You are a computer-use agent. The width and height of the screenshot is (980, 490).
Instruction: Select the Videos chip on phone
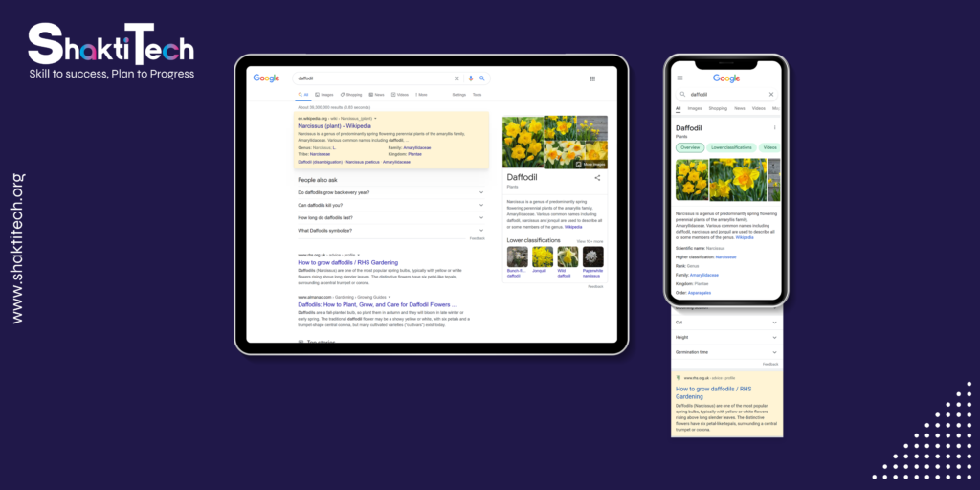point(770,147)
